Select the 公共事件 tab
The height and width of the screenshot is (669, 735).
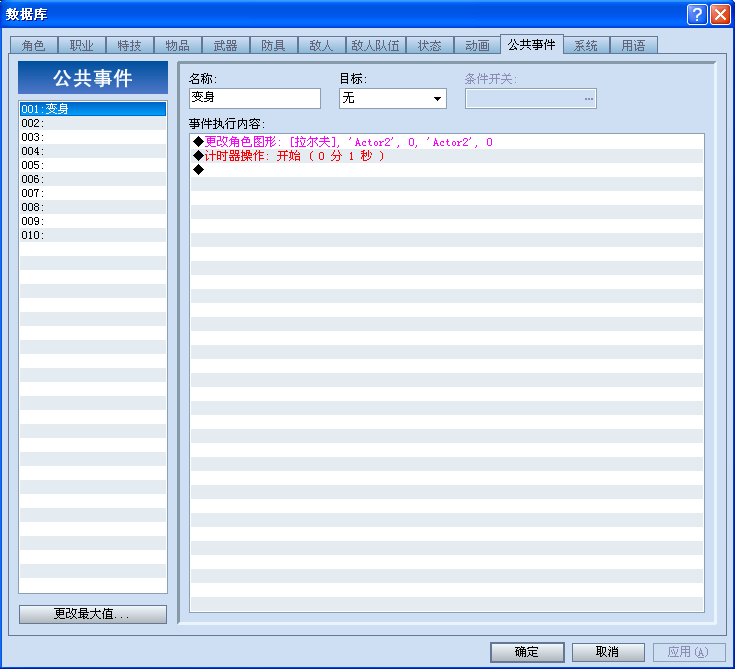click(x=532, y=45)
